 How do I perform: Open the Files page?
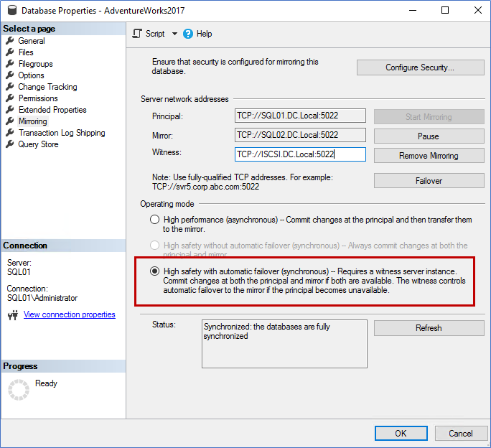pos(26,52)
